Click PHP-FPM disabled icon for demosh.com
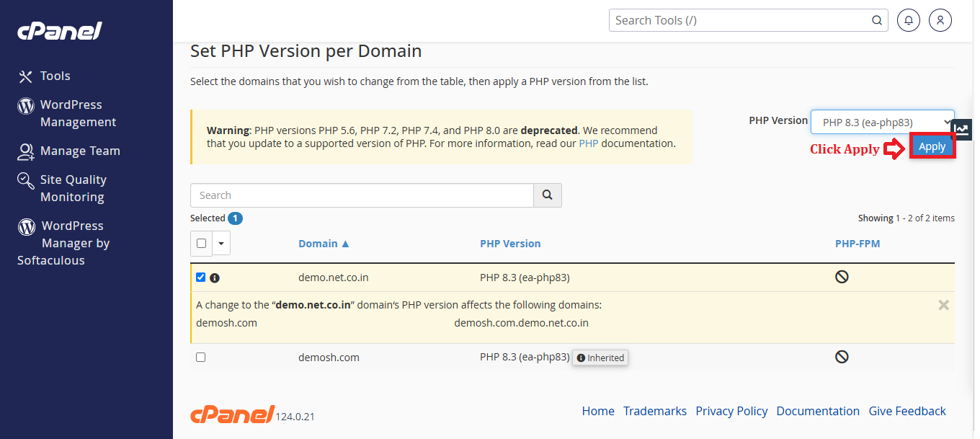The image size is (980, 439). (x=842, y=357)
